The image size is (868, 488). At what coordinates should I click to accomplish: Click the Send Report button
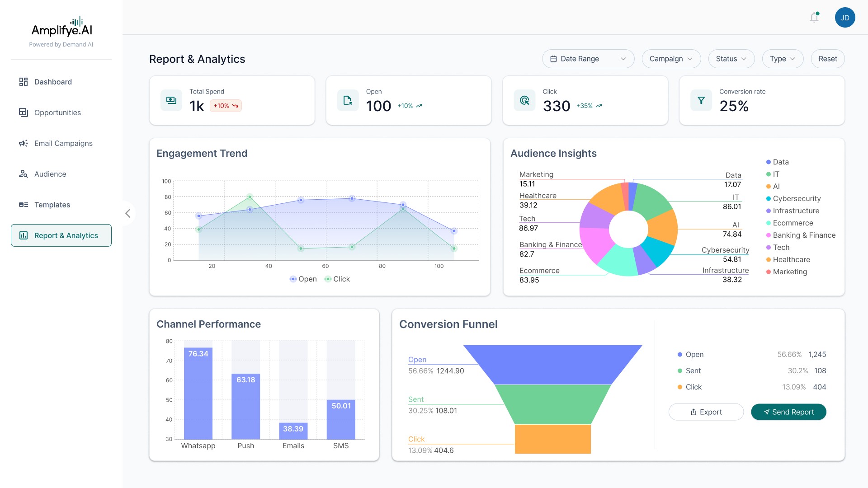point(788,412)
